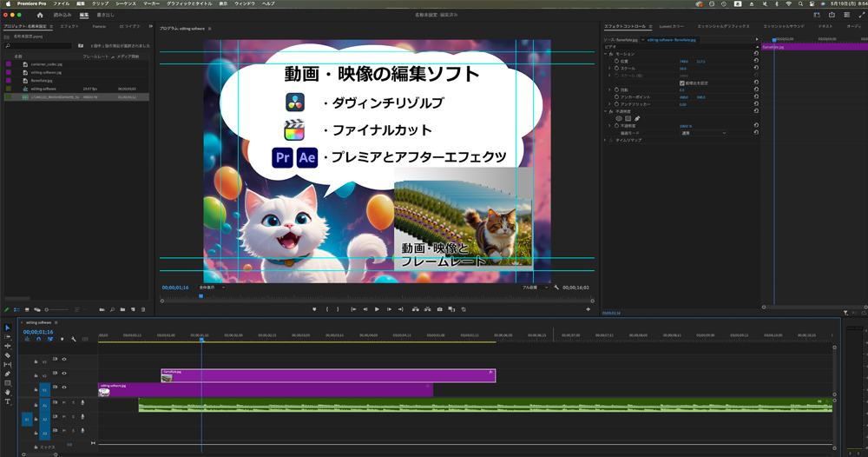Expand the Time Remapping group
This screenshot has height=457, width=868.
click(605, 140)
